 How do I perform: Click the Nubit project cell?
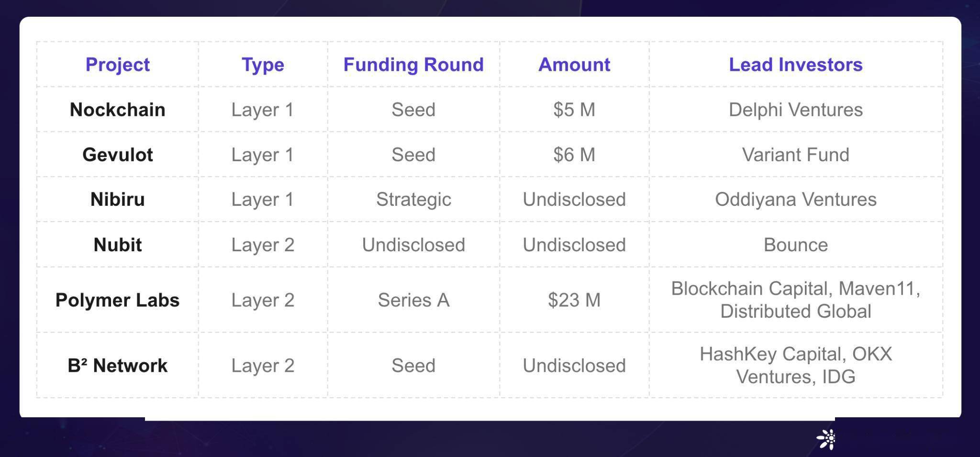117,245
